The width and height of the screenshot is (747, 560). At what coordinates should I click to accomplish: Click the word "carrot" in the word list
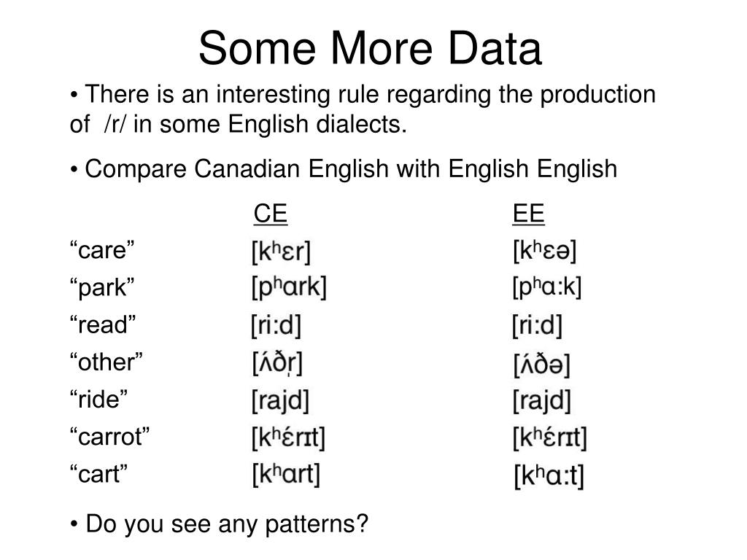tap(109, 437)
